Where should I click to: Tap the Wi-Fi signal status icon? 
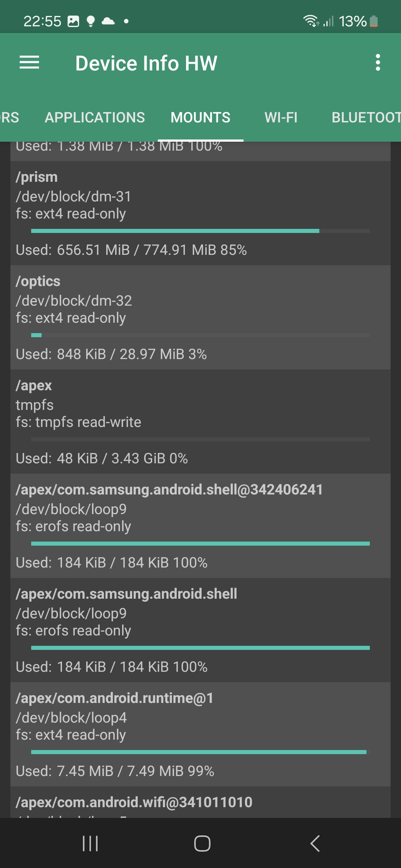point(310,21)
